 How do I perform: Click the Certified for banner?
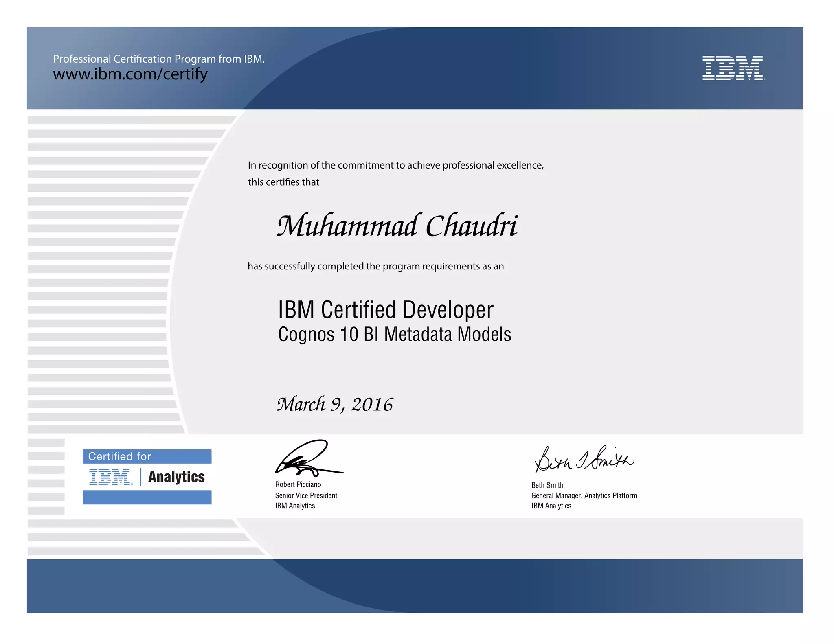pos(147,456)
